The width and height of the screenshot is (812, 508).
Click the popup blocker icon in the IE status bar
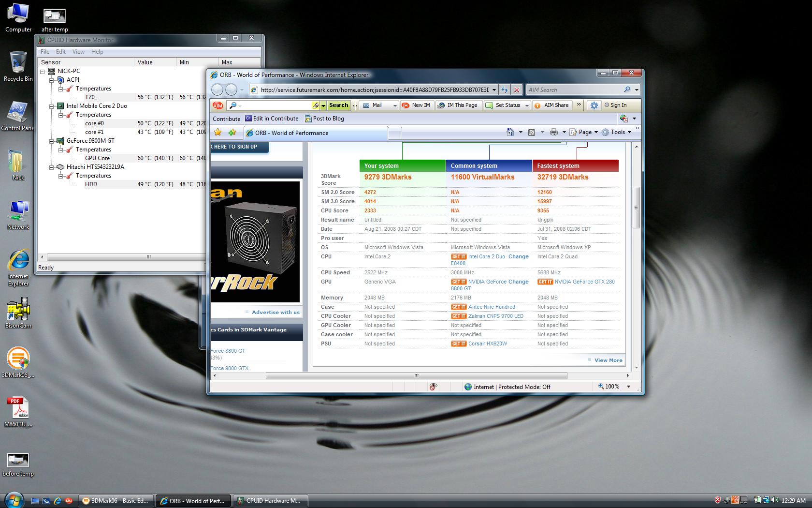coord(433,387)
